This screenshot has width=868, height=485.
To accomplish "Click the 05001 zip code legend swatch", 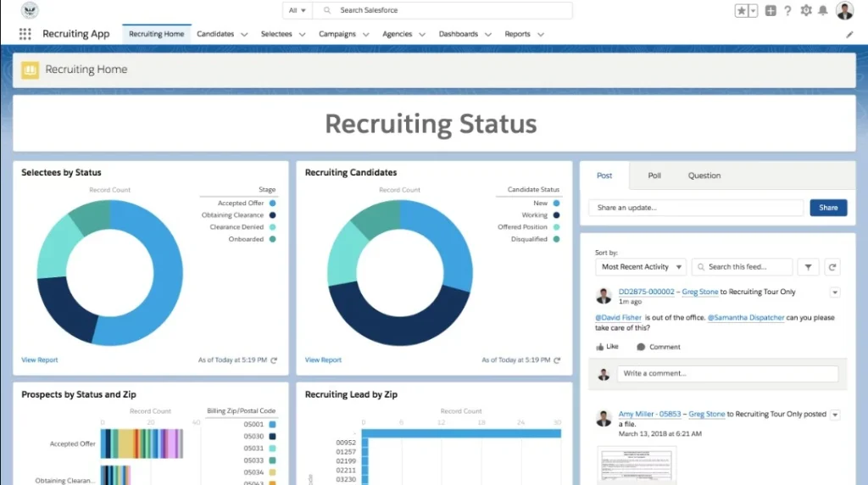I will coord(272,425).
